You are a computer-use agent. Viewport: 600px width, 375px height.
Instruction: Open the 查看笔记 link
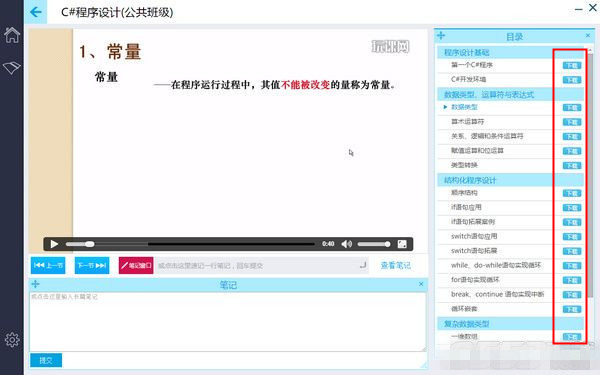(396, 265)
